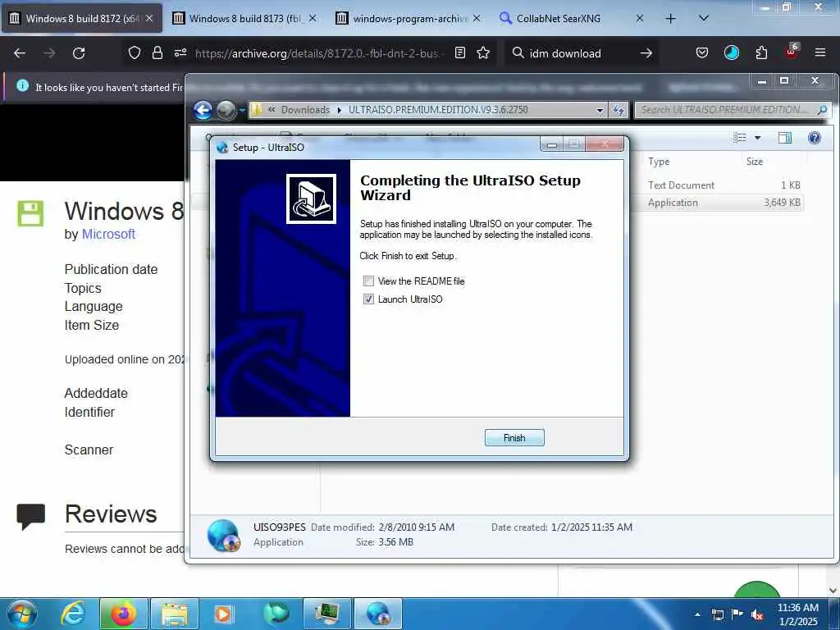Open Explorer view options dropdown arrow
840x630 pixels.
pos(757,138)
